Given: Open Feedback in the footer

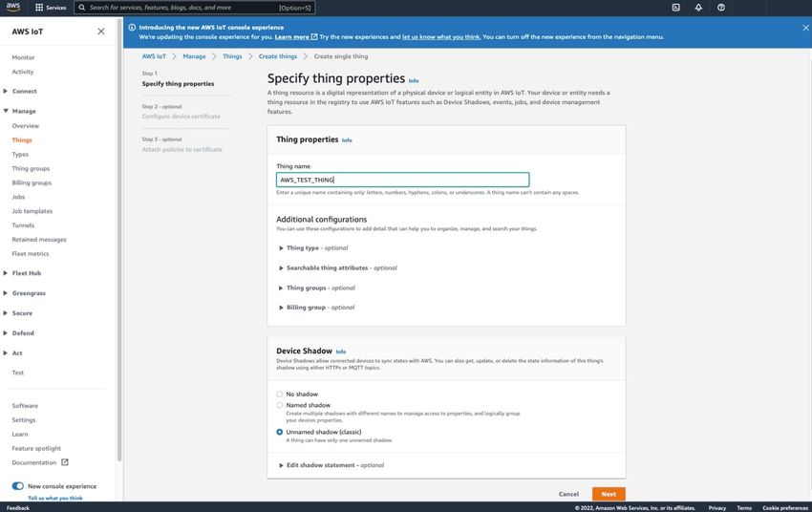Looking at the screenshot, I should 17,508.
